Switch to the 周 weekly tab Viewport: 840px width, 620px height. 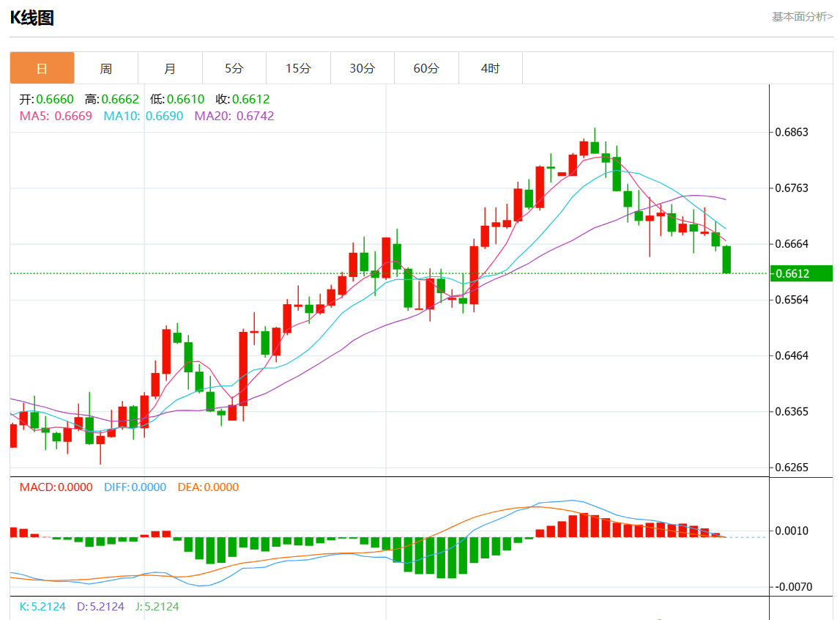point(106,68)
